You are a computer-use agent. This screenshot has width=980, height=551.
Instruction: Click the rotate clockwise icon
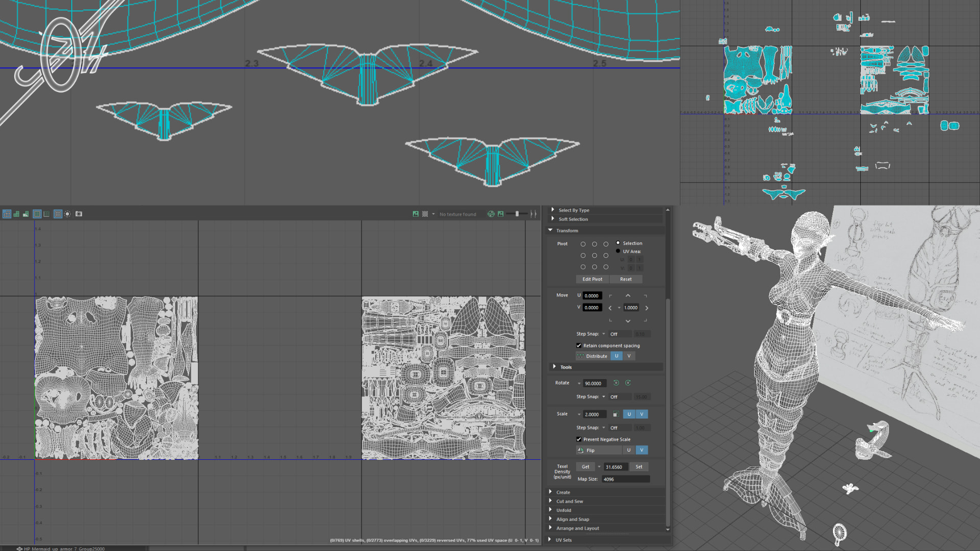click(628, 383)
